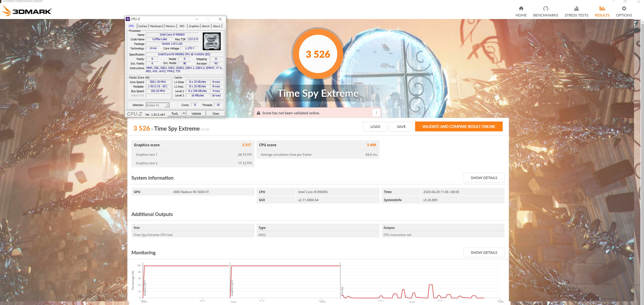The width and height of the screenshot is (644, 305).
Task: Click the Tools button in CPU-Z
Action: (175, 113)
